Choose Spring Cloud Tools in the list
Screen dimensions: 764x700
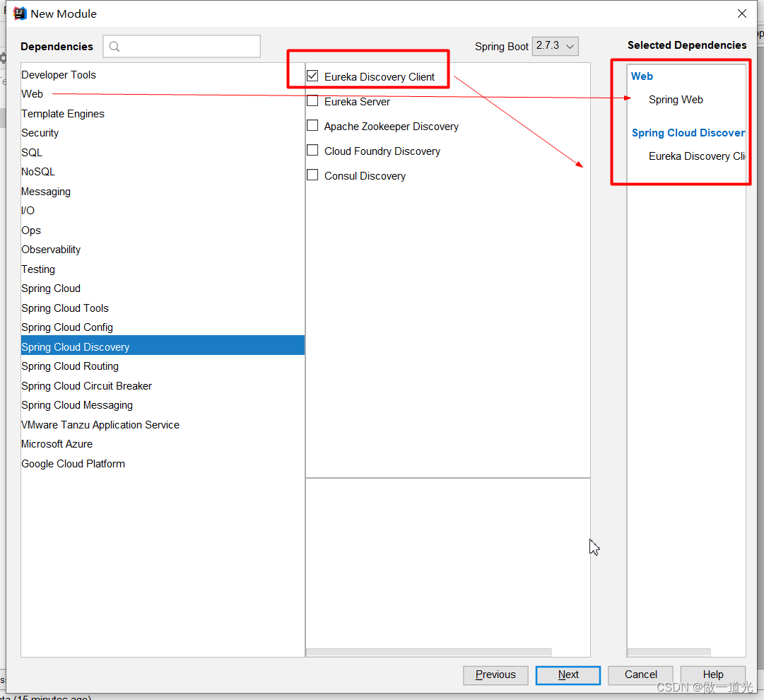(x=163, y=308)
